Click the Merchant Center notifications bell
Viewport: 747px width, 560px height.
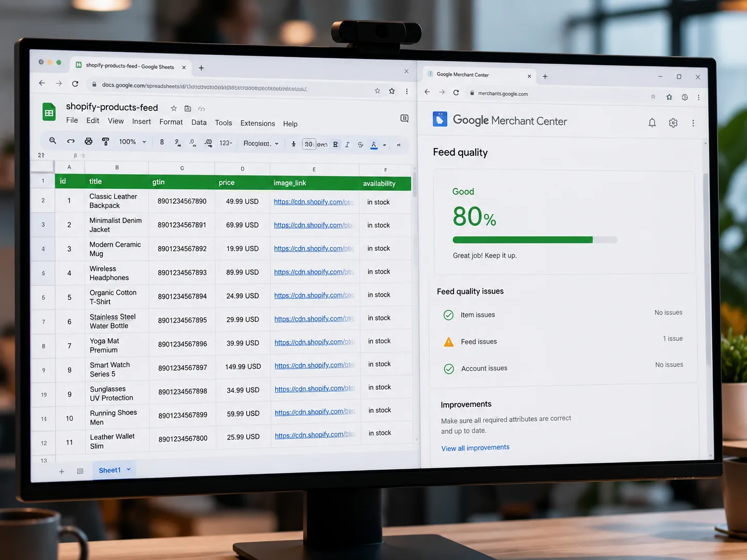tap(652, 123)
